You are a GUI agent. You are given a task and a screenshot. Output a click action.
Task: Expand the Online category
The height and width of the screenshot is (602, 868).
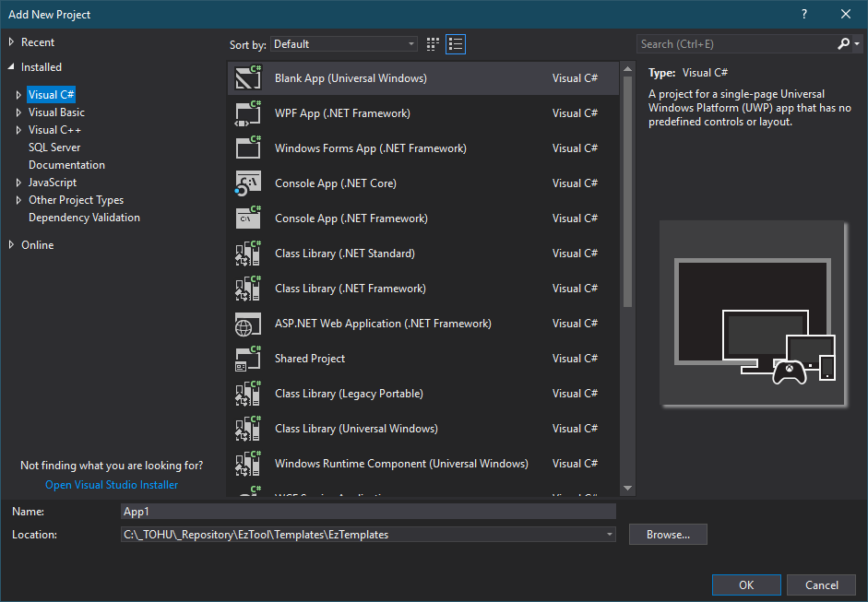point(11,245)
